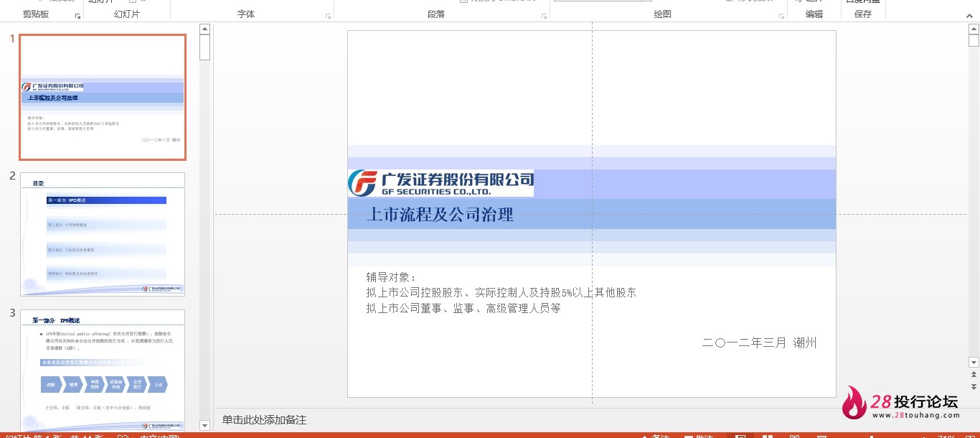This screenshot has height=438, width=980.
Task: Click the text line 辅导对象：
Action: tap(392, 277)
